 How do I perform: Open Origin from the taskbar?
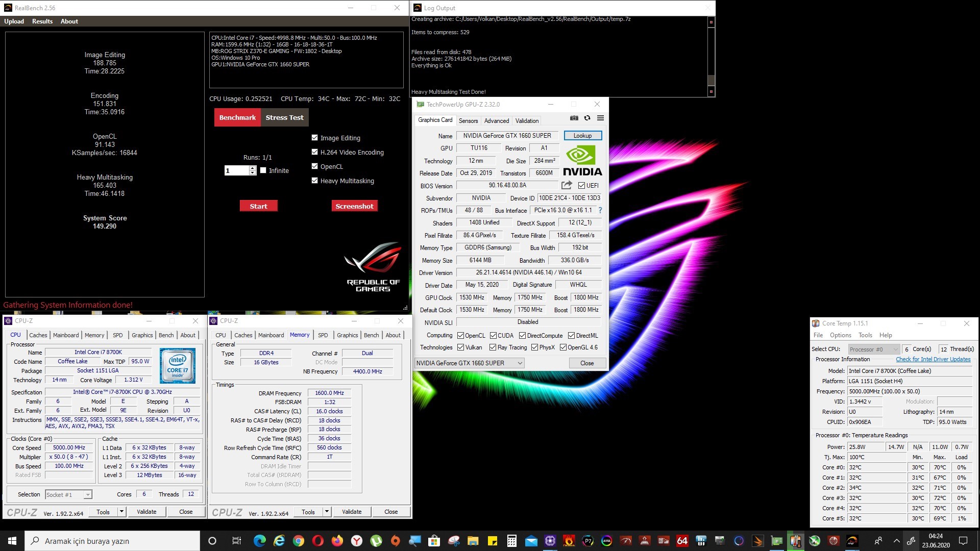395,541
